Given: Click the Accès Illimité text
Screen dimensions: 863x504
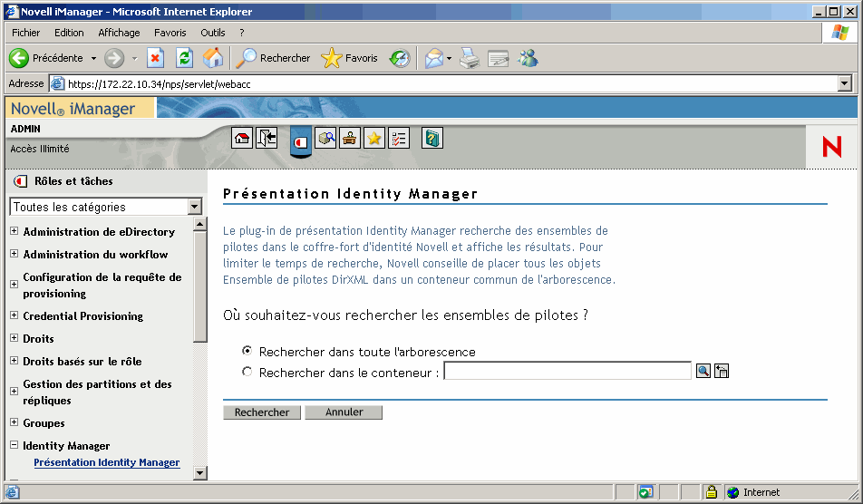Looking at the screenshot, I should [x=40, y=149].
